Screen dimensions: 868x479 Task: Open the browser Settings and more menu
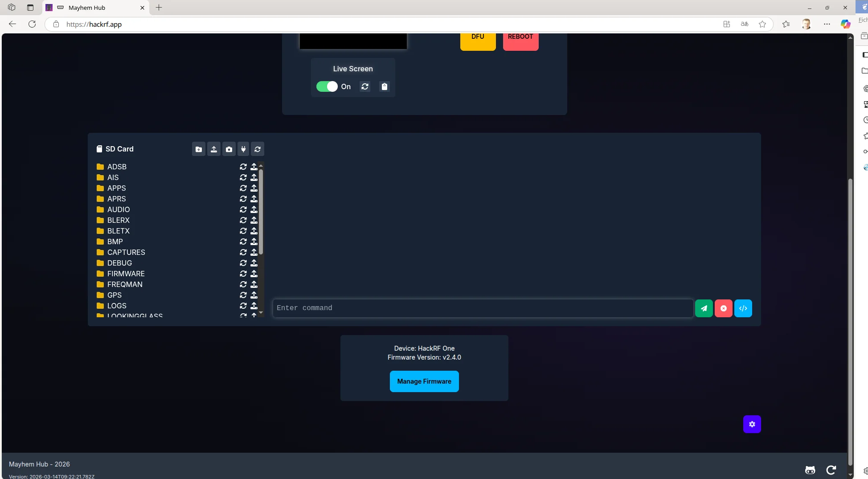[x=827, y=24]
